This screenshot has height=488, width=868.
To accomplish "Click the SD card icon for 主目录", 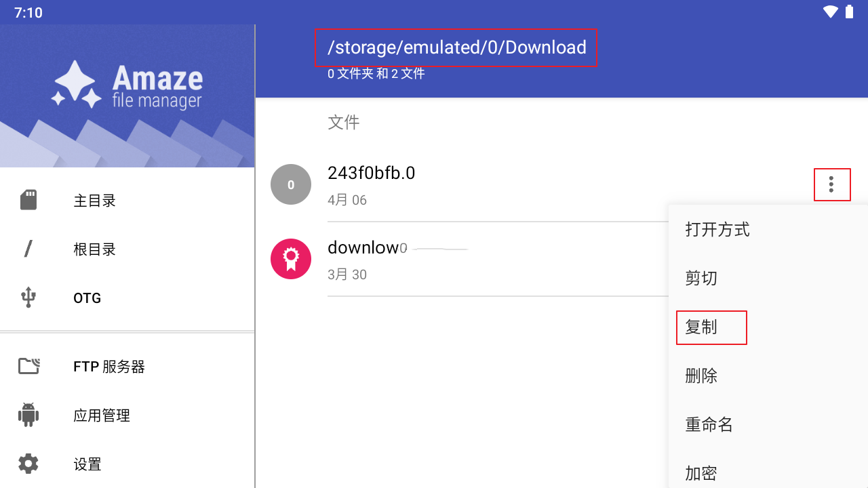I will pyautogui.click(x=28, y=201).
